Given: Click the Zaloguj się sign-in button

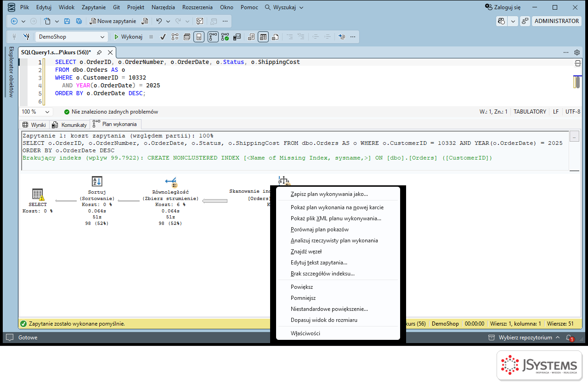Looking at the screenshot, I should click(503, 7).
